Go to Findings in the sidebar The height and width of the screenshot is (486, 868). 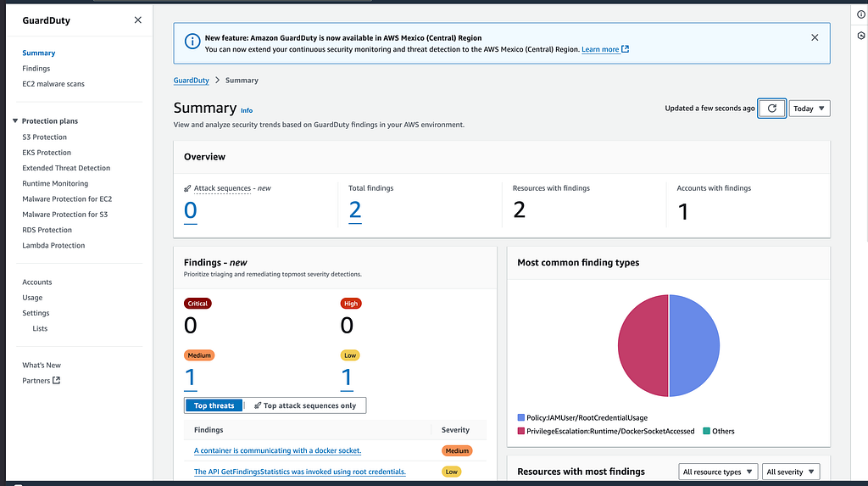(x=36, y=68)
